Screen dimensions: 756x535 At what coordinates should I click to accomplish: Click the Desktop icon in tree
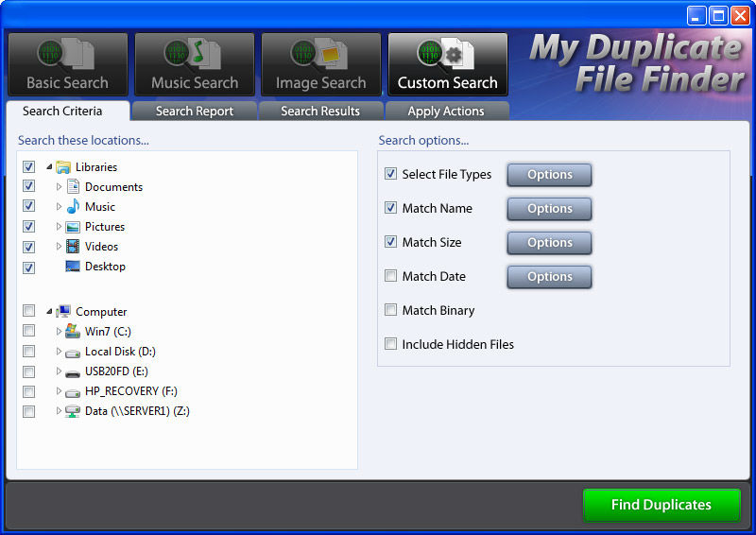pyautogui.click(x=73, y=267)
